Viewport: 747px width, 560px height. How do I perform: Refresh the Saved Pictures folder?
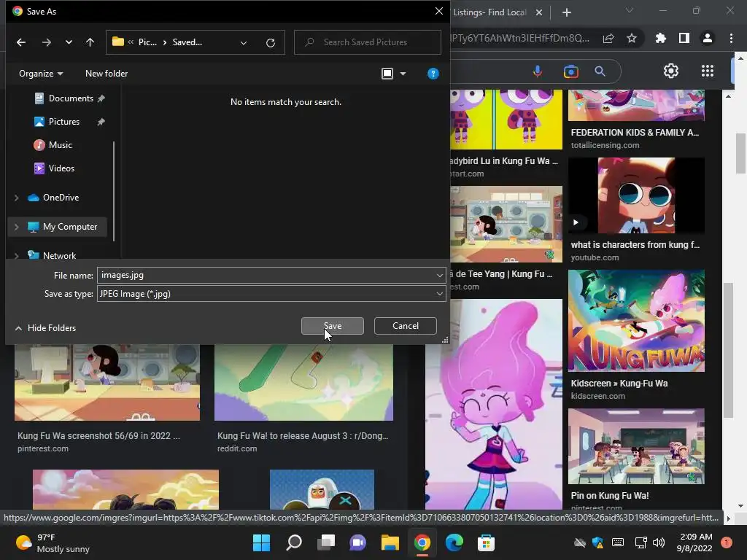pos(271,42)
